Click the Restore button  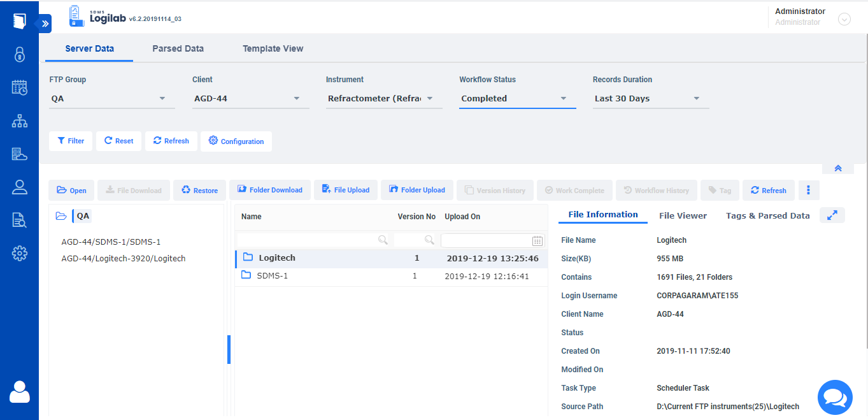pos(199,190)
